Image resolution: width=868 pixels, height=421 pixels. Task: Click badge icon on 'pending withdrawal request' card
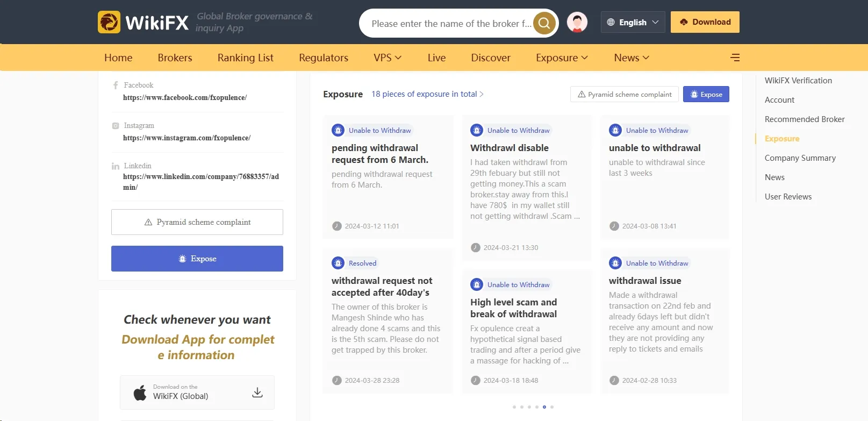coord(338,130)
